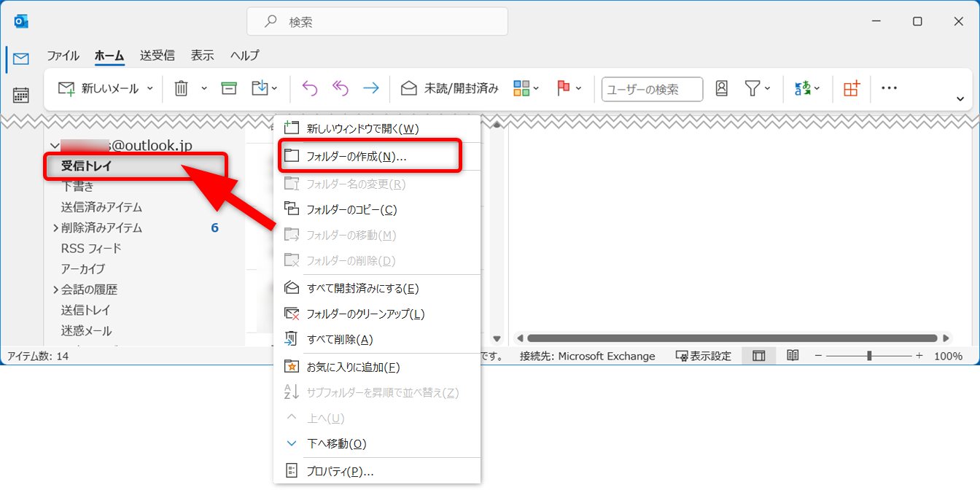Viewport: 980px width, 490px height.
Task: Click the orange add-ins grid icon
Action: coord(851,88)
